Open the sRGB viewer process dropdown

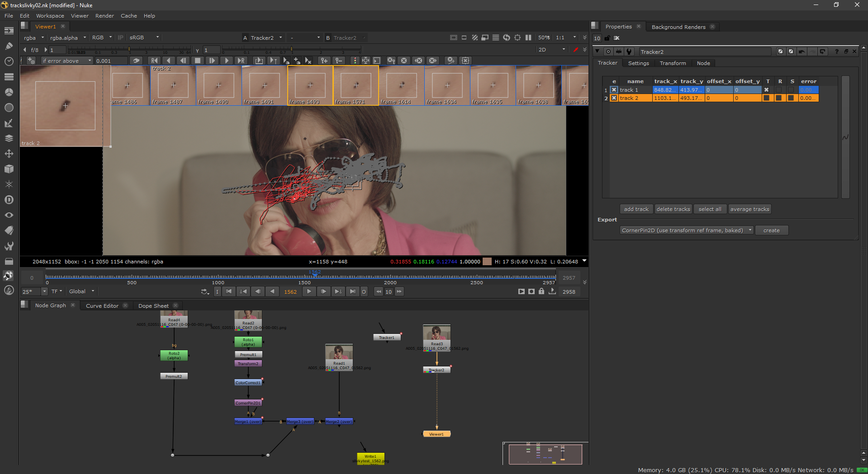[144, 38]
